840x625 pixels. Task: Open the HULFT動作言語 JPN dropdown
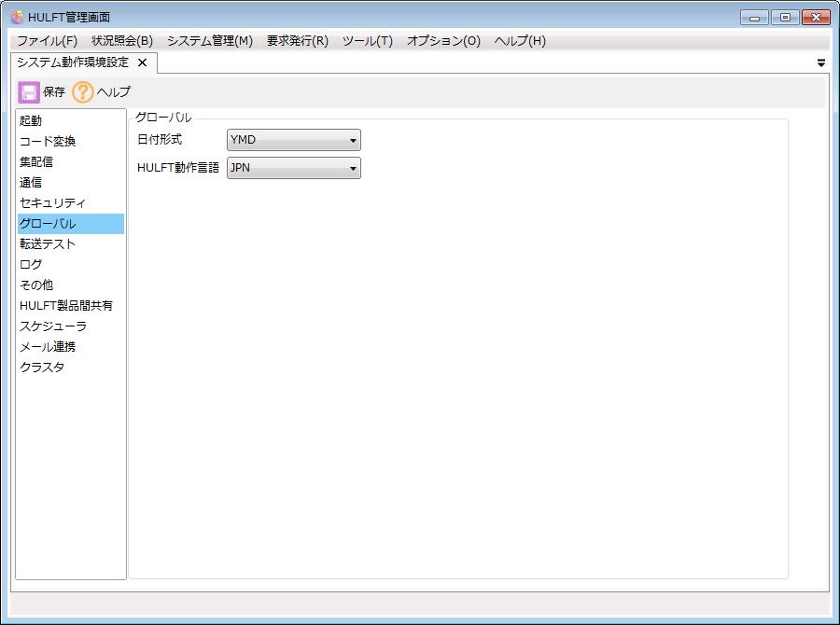(294, 168)
